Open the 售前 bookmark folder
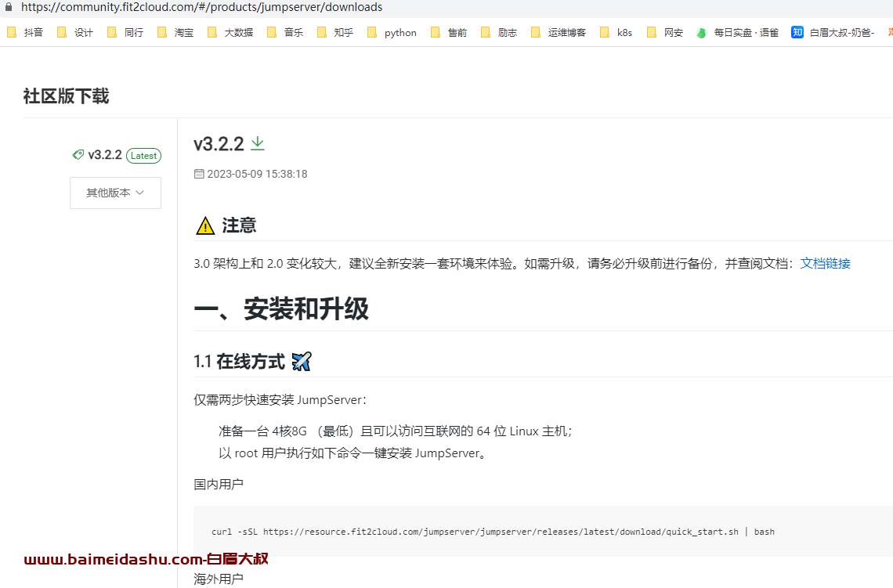Screen dimensions: 893x588 point(450,32)
